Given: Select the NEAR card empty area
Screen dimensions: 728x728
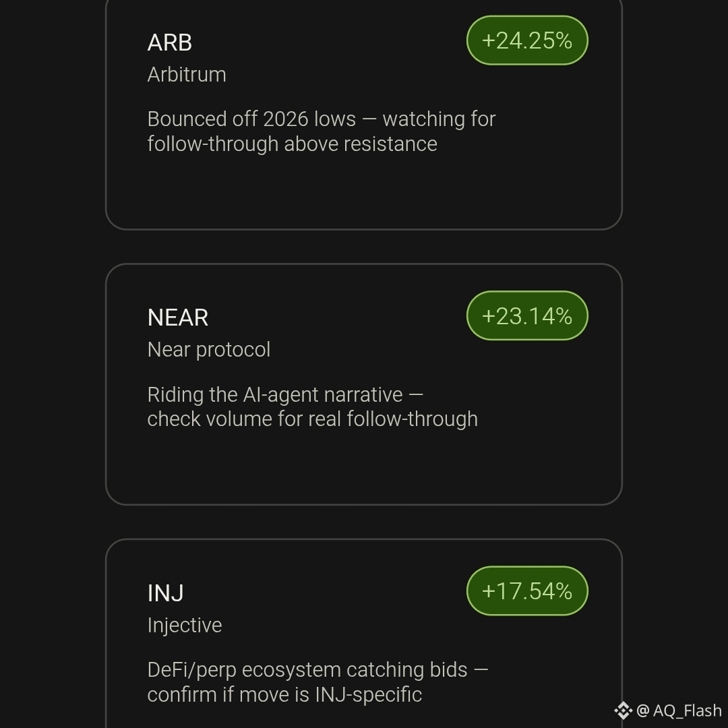Looking at the screenshot, I should click(364, 466).
